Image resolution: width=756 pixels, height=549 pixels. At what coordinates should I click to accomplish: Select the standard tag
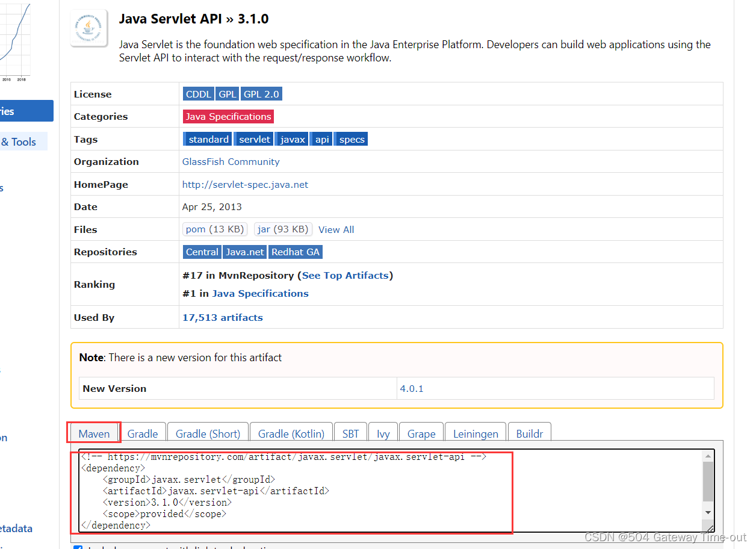[x=208, y=139]
